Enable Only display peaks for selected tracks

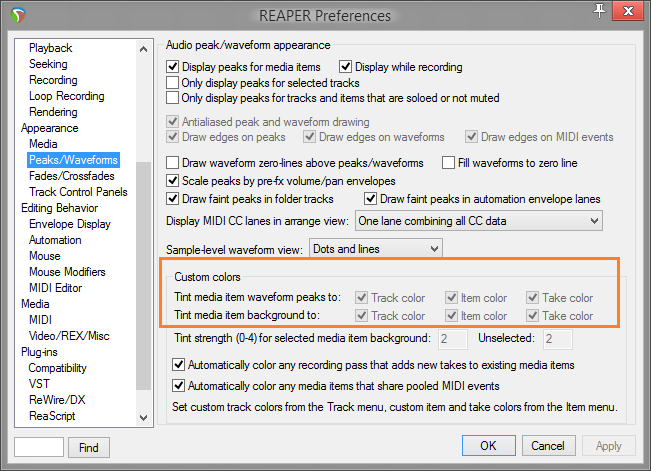click(x=173, y=83)
